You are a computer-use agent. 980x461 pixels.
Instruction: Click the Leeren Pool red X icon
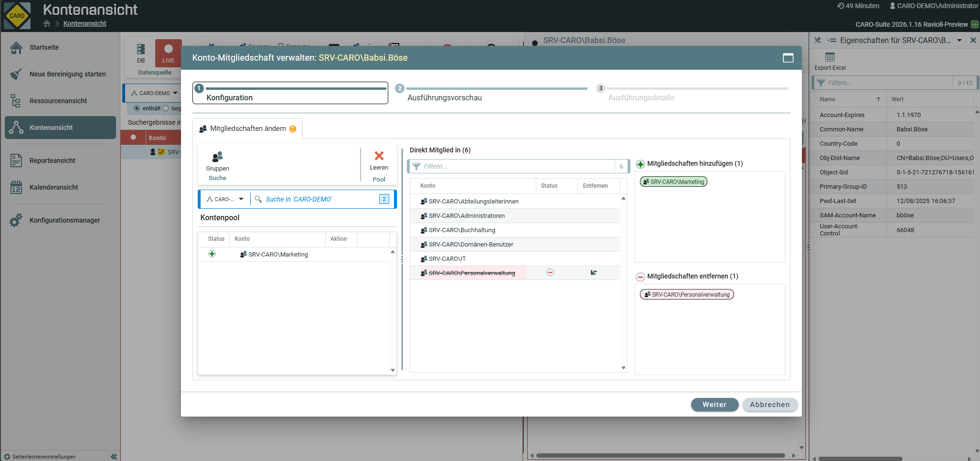(x=379, y=156)
